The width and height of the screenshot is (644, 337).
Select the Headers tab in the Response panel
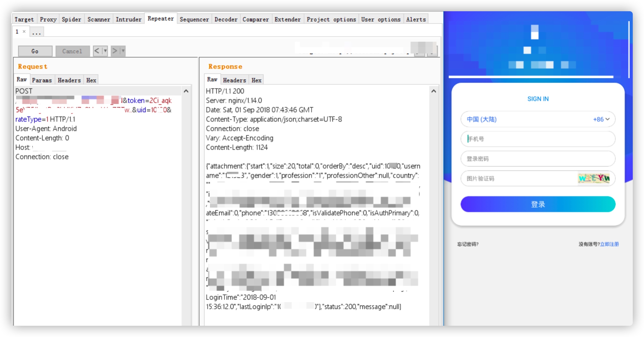(234, 80)
